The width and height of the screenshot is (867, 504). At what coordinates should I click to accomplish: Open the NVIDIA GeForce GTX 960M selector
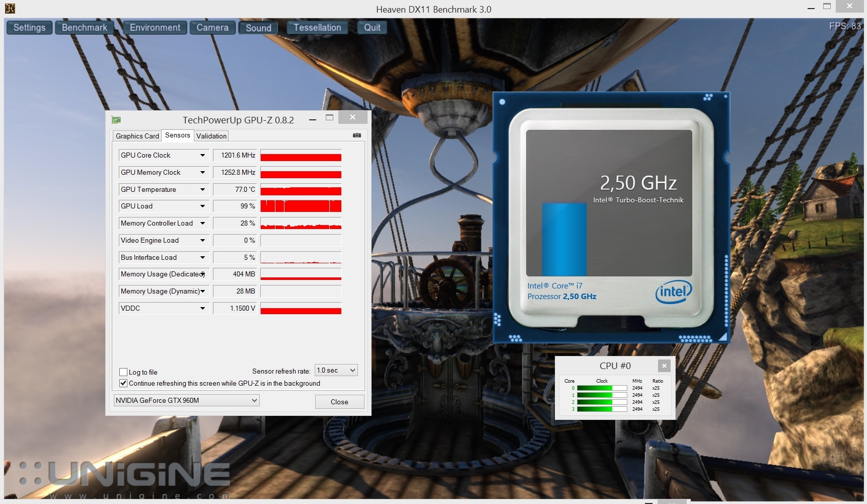click(186, 400)
